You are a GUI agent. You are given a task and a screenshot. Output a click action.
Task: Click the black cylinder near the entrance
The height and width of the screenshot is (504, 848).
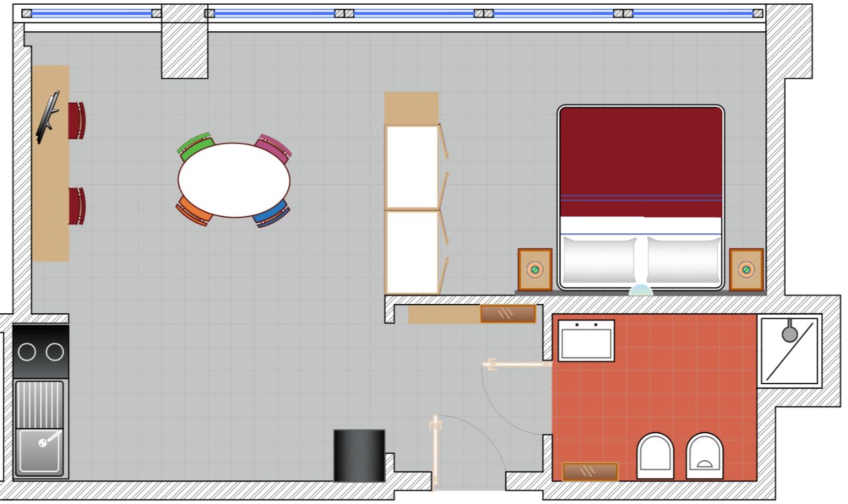click(358, 456)
